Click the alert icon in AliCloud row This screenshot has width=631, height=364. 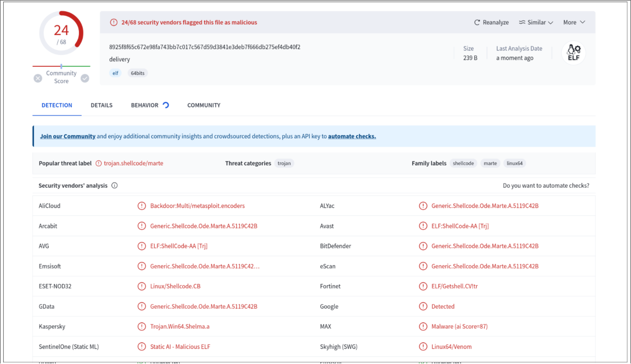coord(142,206)
